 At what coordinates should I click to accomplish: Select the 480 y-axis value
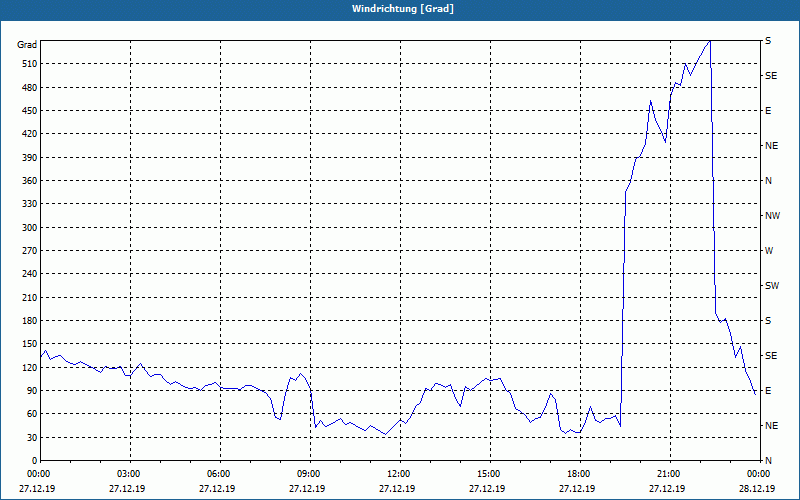[x=29, y=88]
